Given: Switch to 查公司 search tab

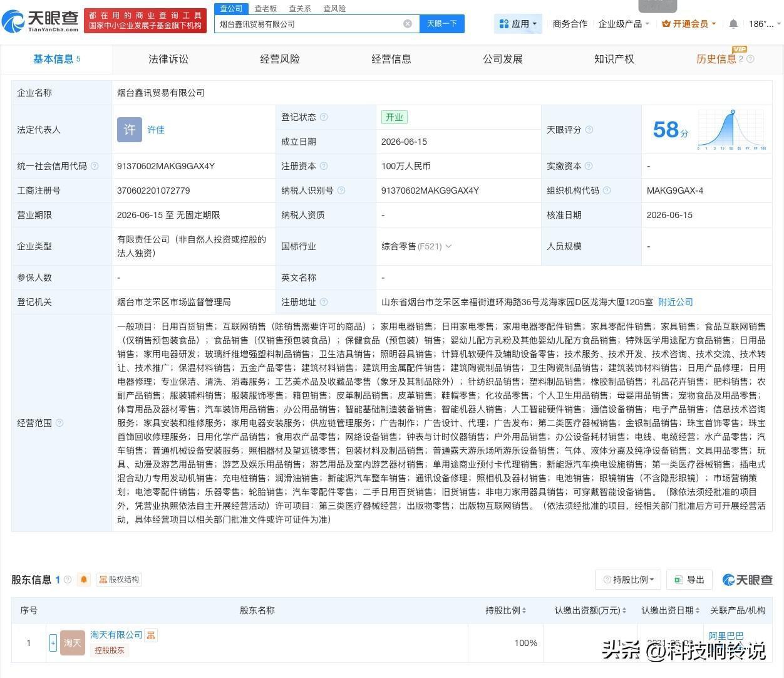Looking at the screenshot, I should click(231, 8).
